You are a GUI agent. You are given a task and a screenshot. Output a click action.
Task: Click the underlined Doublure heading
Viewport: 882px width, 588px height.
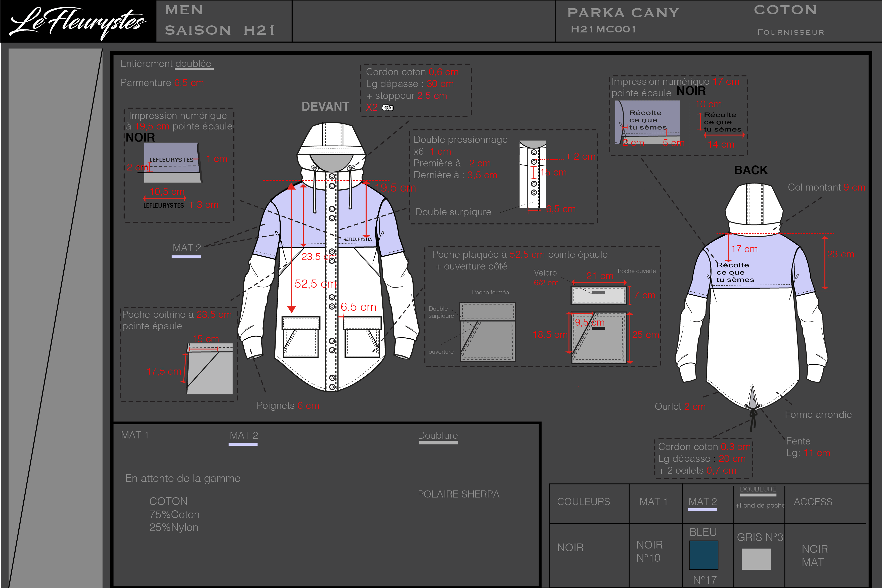438,435
